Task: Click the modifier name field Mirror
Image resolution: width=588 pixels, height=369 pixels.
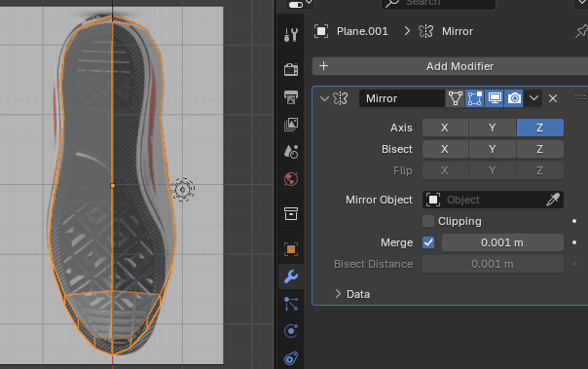Action: [401, 98]
